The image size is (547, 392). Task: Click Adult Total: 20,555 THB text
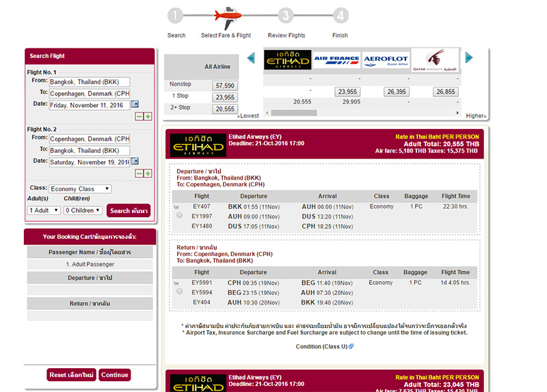pyautogui.click(x=441, y=144)
